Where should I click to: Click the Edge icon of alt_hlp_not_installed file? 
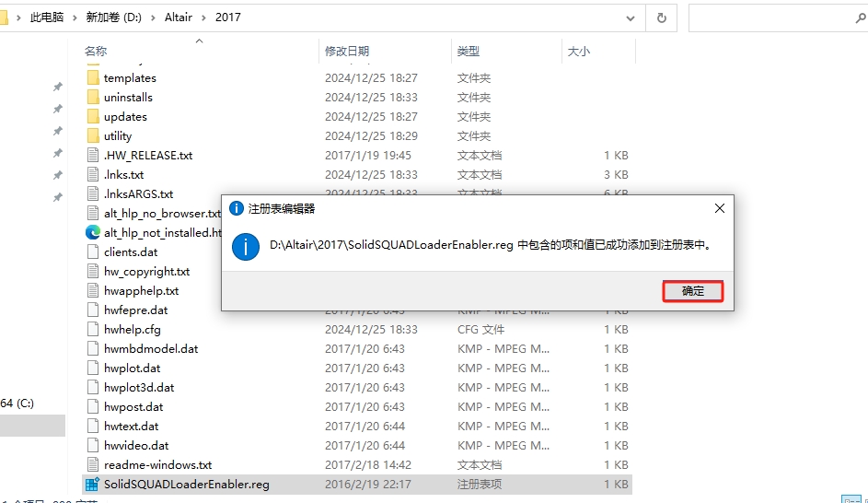[x=92, y=232]
